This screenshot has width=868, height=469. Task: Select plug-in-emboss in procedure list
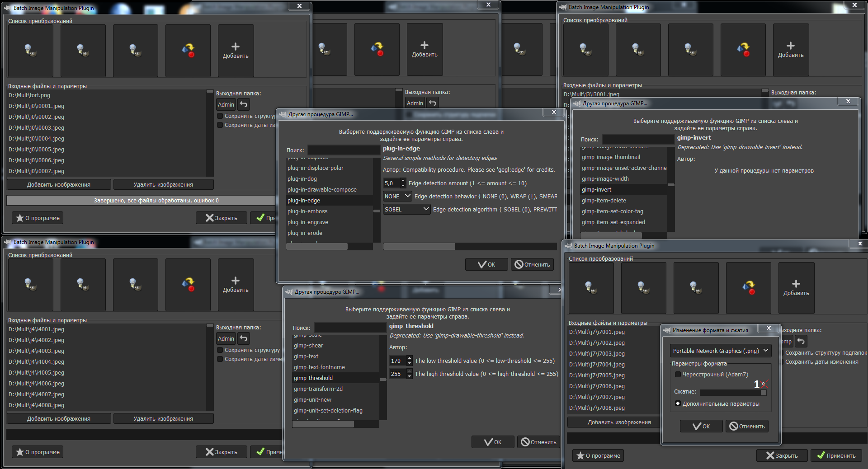pyautogui.click(x=330, y=211)
